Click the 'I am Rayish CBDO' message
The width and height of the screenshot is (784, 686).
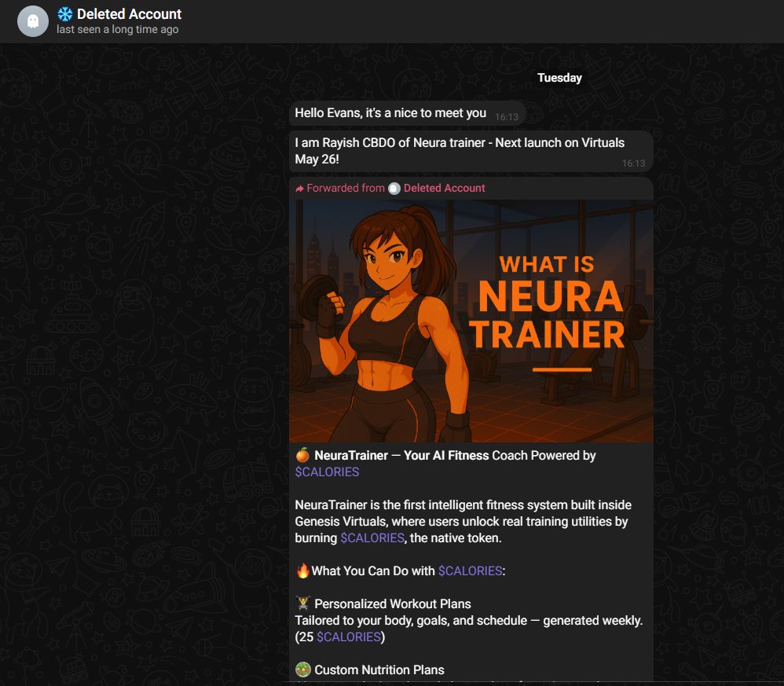pos(471,152)
